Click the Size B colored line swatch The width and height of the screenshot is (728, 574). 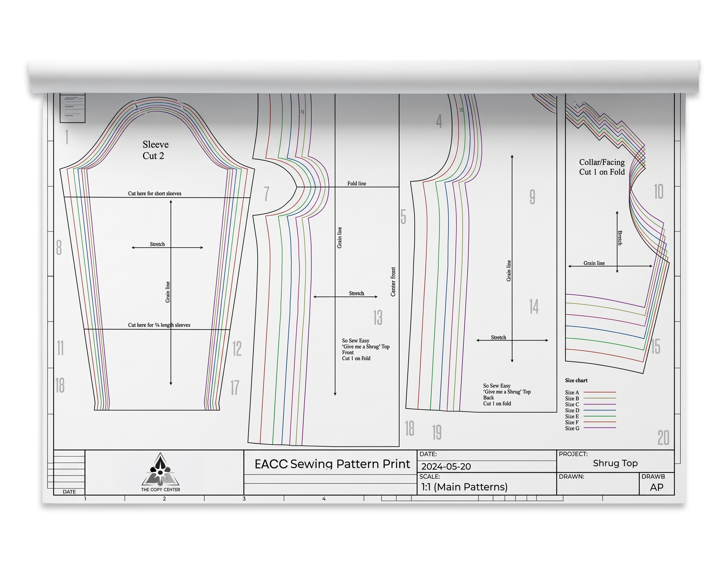(600, 398)
